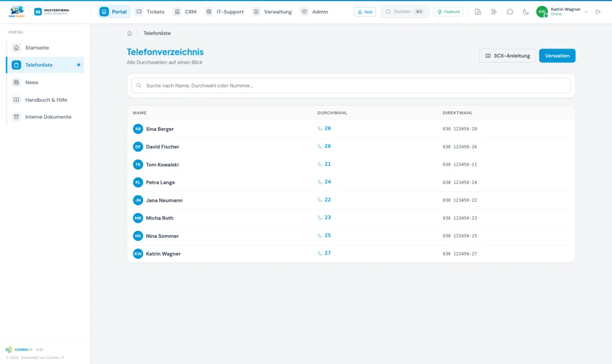Image resolution: width=612 pixels, height=364 pixels.
Task: Click the SB avatar for Sina Berger
Action: tap(138, 129)
